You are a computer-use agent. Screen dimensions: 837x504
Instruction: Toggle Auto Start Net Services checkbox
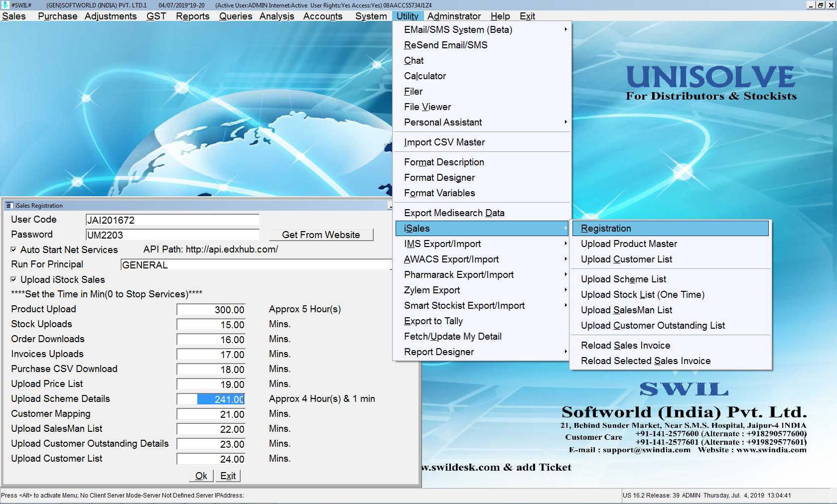point(13,250)
